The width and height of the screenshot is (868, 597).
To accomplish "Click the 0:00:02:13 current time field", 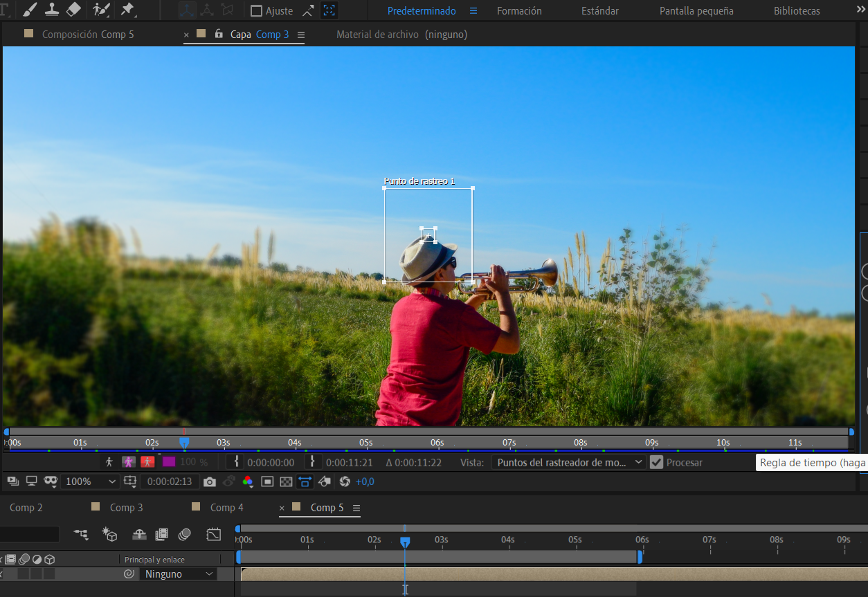I will [170, 481].
